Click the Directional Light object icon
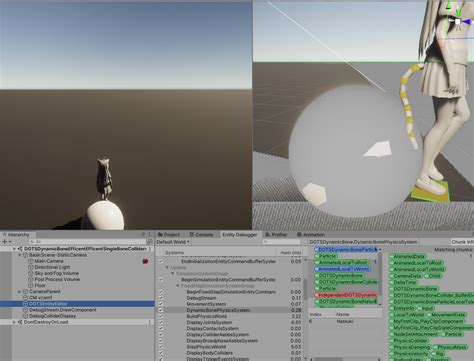Viewport: 474px width, 361px height. click(x=31, y=267)
